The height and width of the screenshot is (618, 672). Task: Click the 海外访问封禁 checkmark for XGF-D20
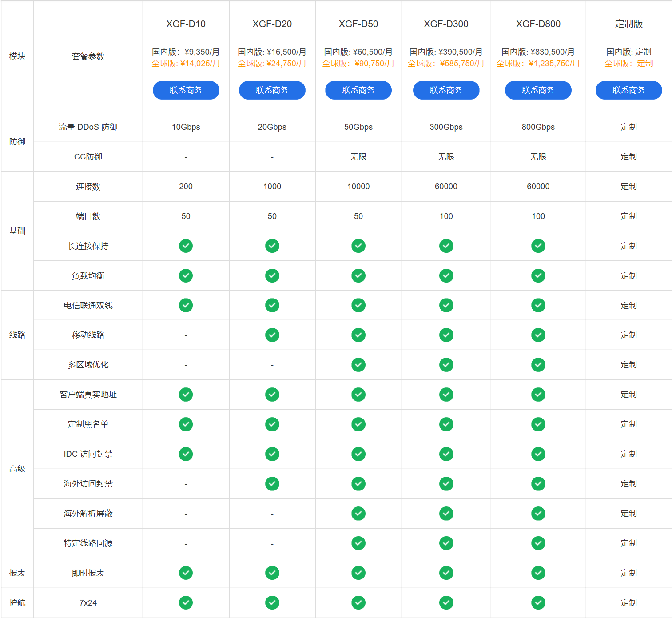point(272,483)
